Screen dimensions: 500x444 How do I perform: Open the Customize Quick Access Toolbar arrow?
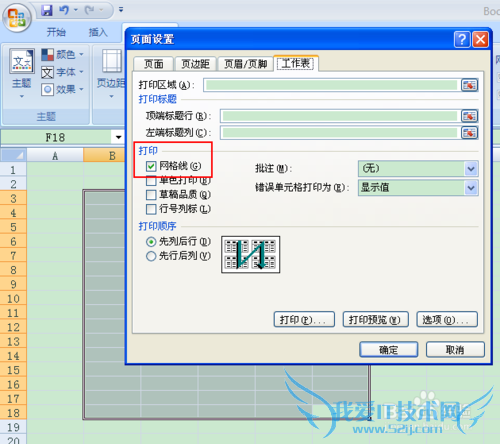(x=121, y=10)
